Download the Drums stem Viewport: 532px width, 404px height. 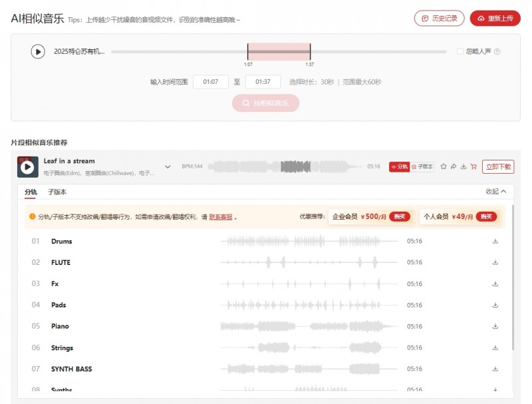495,241
